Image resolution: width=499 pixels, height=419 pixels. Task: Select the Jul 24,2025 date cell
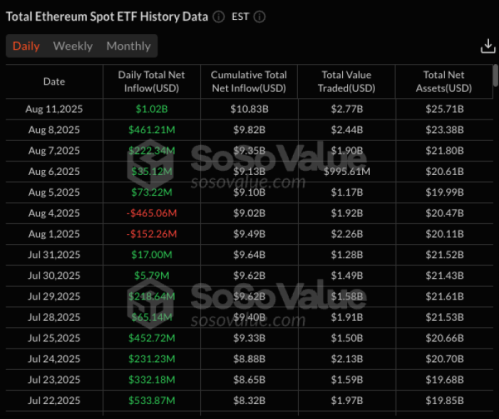pyautogui.click(x=54, y=359)
